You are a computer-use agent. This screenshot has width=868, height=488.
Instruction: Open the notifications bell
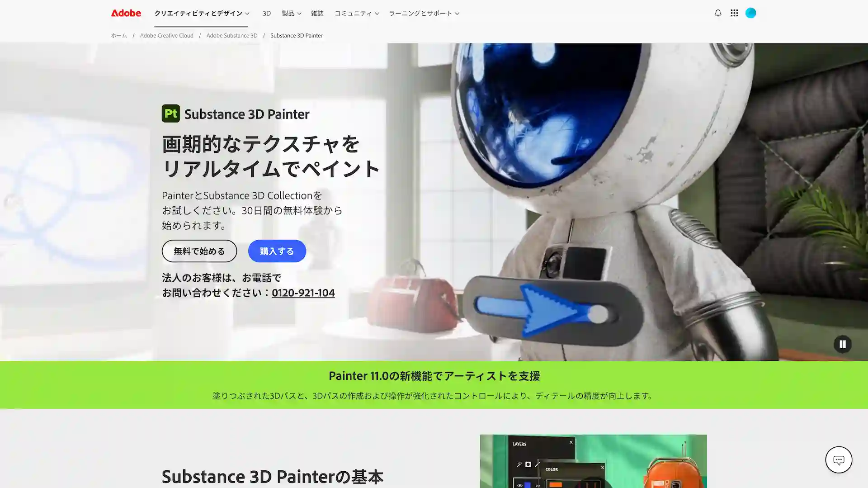(717, 13)
